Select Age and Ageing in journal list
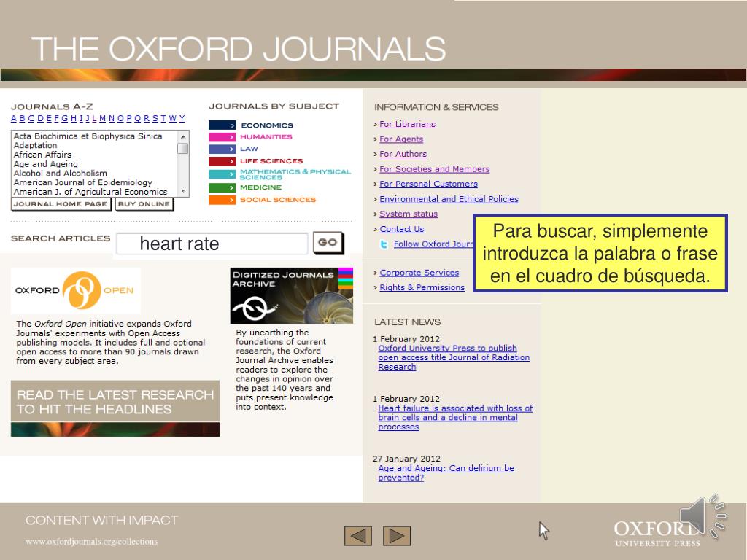747x560 pixels. [46, 164]
